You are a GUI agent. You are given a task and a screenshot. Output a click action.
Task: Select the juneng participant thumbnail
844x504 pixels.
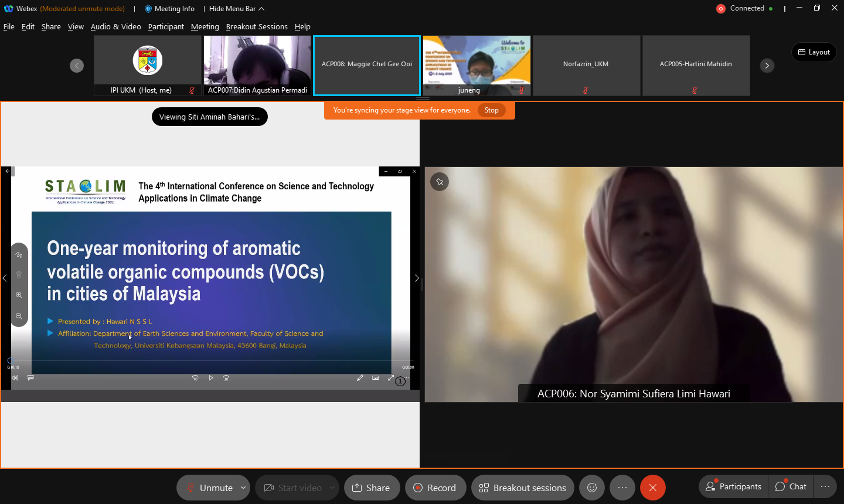(x=477, y=65)
